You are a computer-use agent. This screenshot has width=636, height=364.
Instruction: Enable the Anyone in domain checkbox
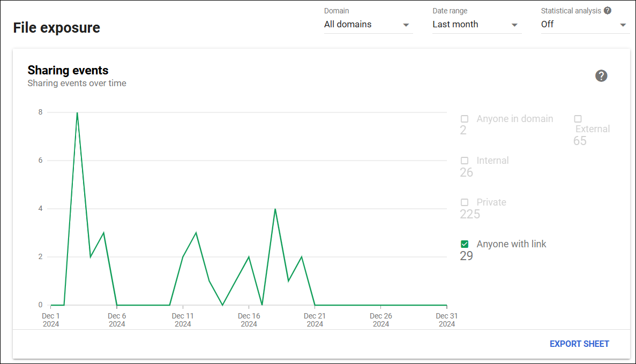click(465, 119)
